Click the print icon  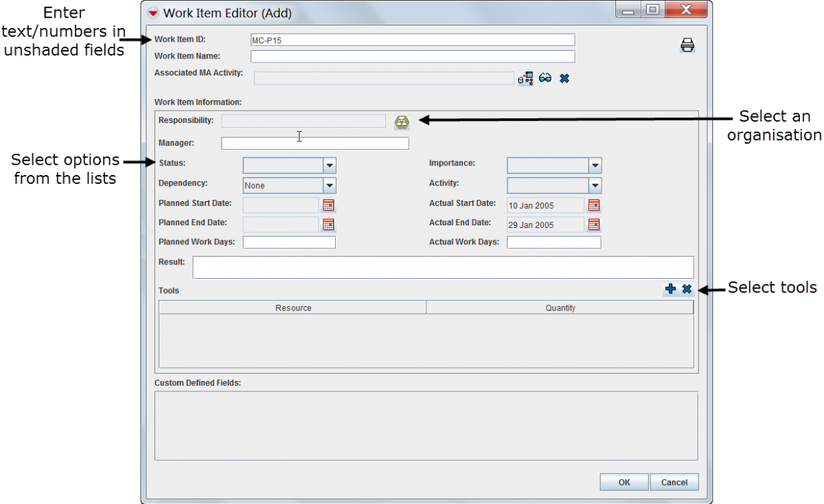(x=687, y=45)
